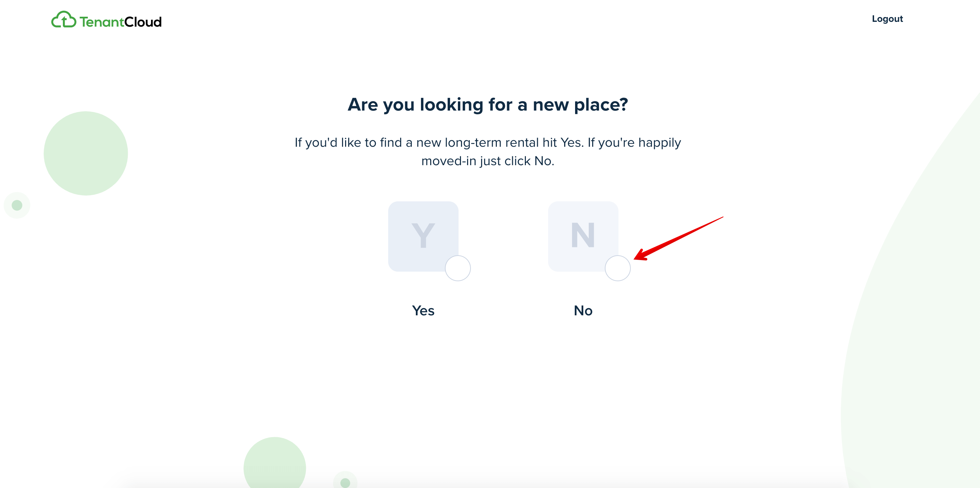Click the green circle at page bottom
This screenshot has width=980, height=488.
click(x=275, y=462)
